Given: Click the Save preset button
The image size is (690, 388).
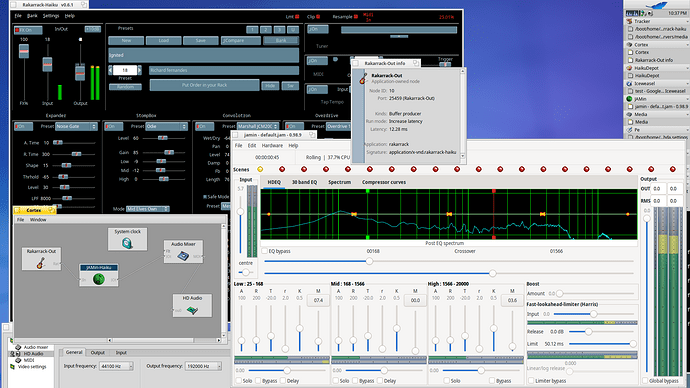Looking at the screenshot, I should [x=201, y=40].
